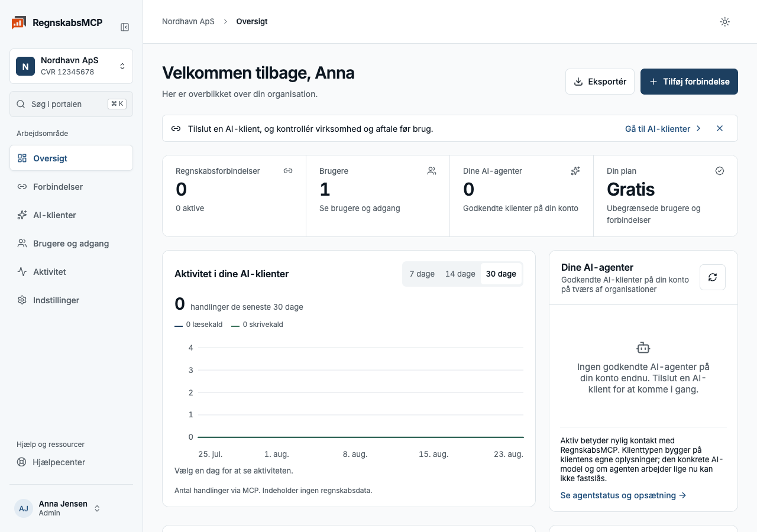Click the download icon on Eksportér
Image resolution: width=757 pixels, height=532 pixels.
(578, 82)
